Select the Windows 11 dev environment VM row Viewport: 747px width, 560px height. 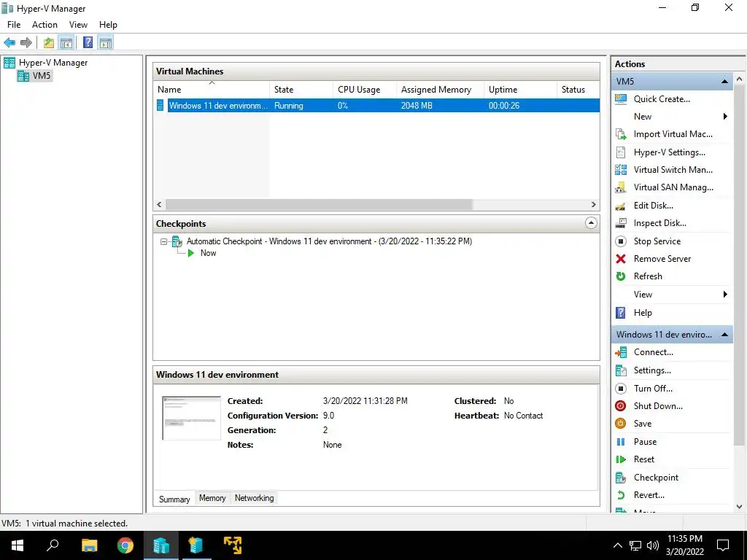376,106
